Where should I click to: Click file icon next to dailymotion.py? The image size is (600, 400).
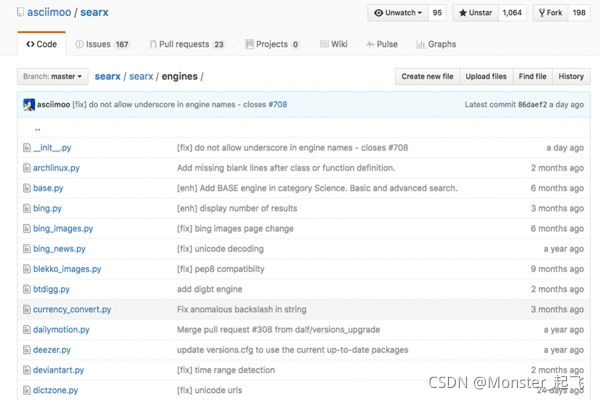(x=27, y=330)
